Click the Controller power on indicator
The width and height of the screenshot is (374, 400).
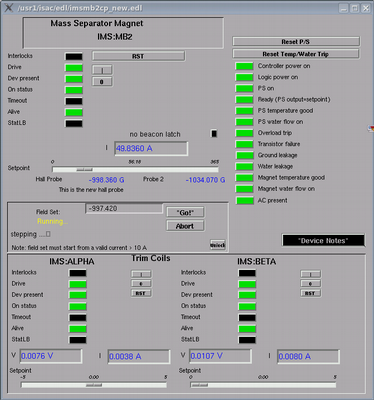pos(244,66)
